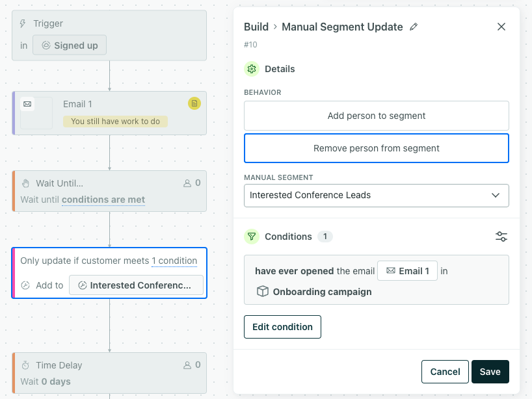Viewport: 532px width, 399px height.
Task: Click the person count icon on Wait Until
Action: (187, 183)
